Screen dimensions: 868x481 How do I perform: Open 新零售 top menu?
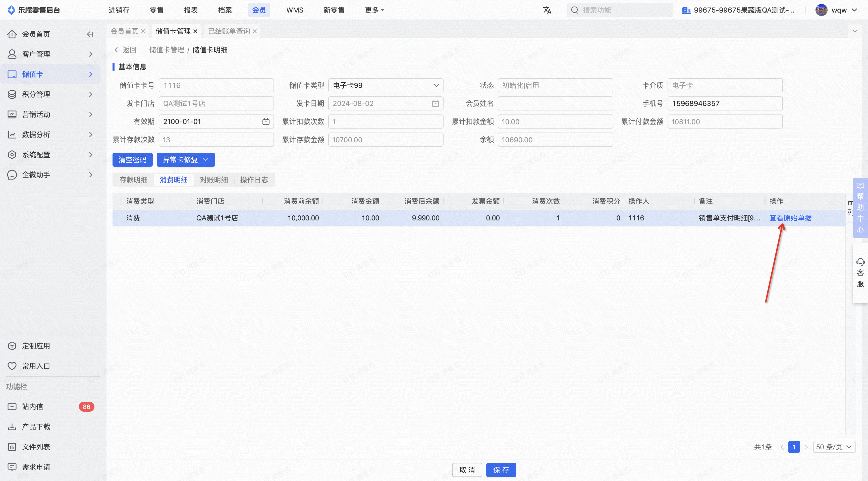point(334,10)
